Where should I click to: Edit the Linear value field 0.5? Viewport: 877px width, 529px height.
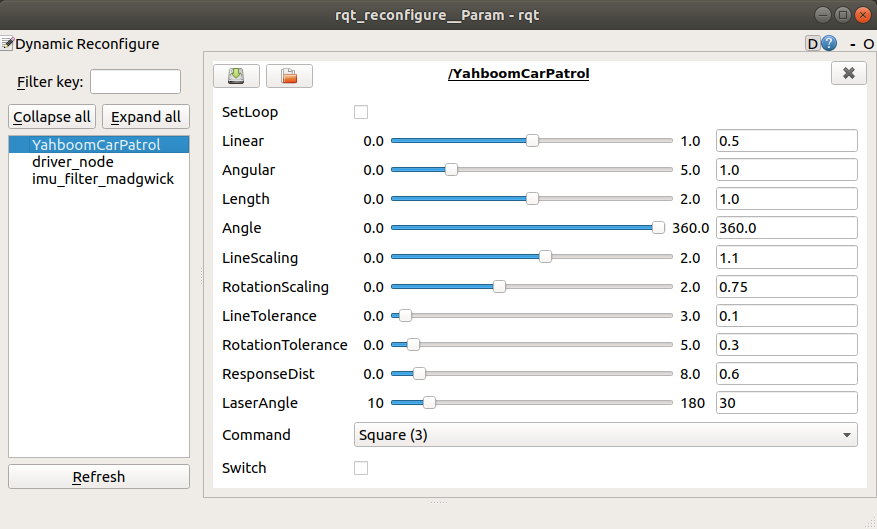786,140
